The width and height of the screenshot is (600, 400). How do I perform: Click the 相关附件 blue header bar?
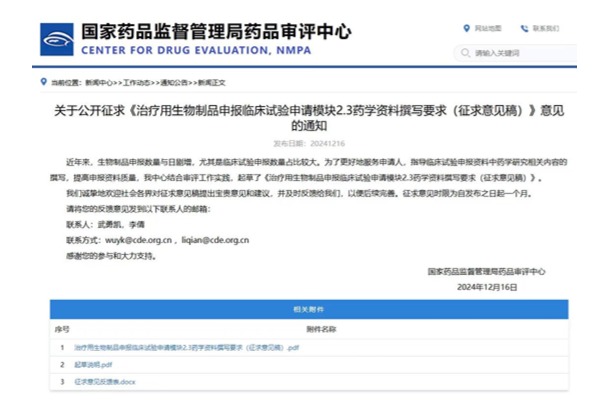pyautogui.click(x=309, y=309)
